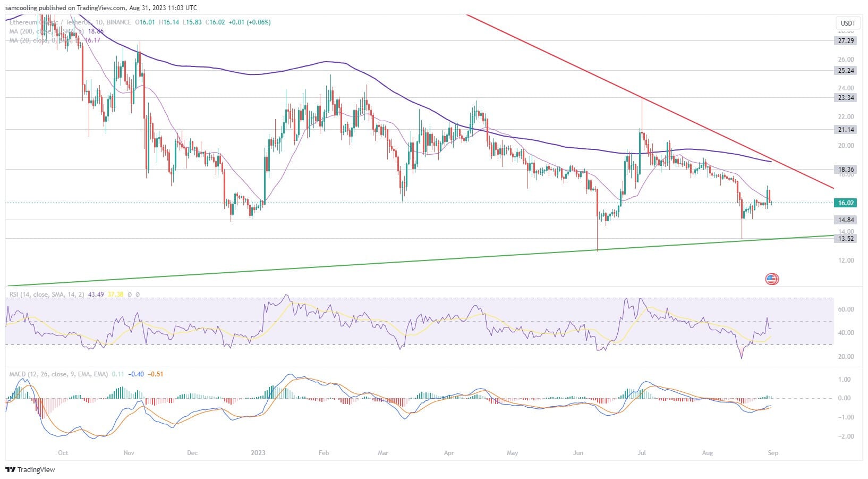
Task: Click the current price label 16.02
Action: pos(846,203)
